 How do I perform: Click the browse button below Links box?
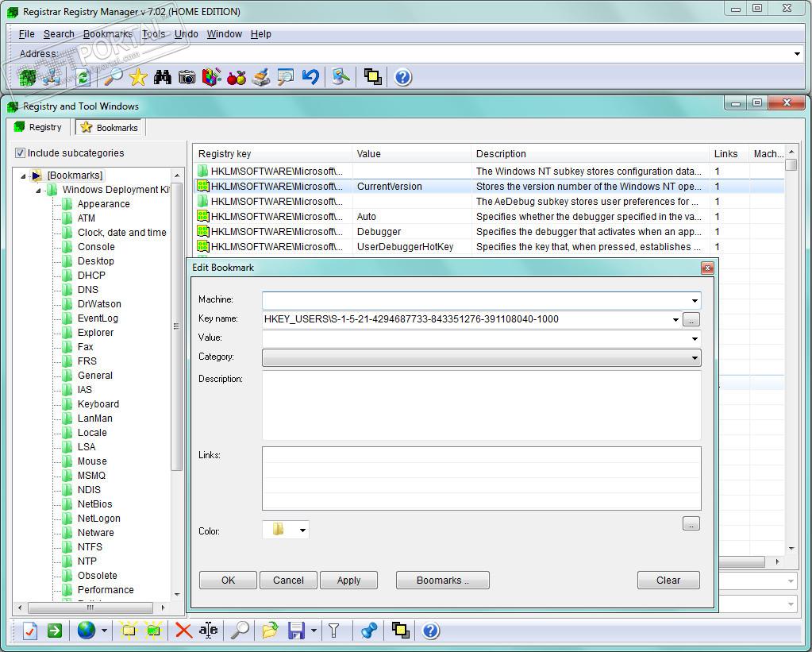click(x=691, y=523)
